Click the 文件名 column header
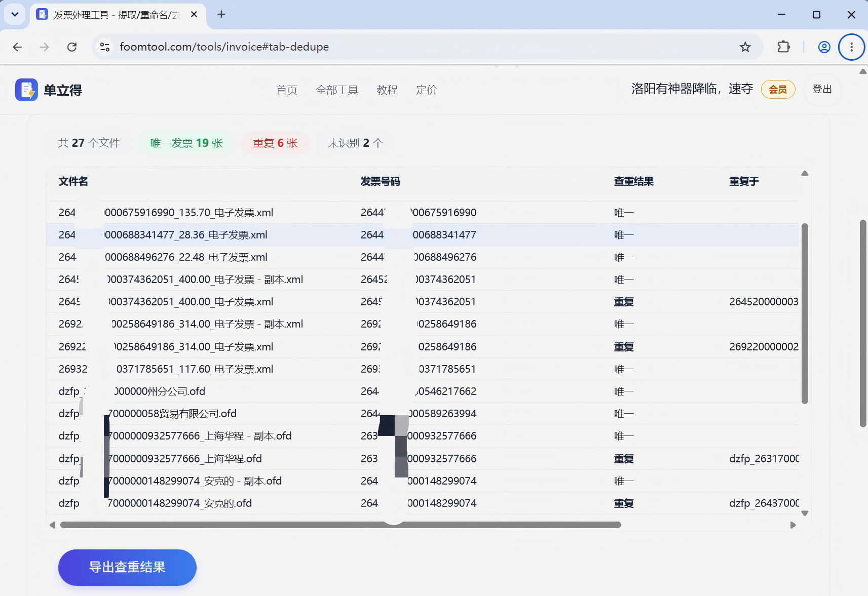The height and width of the screenshot is (596, 868). coord(73,181)
